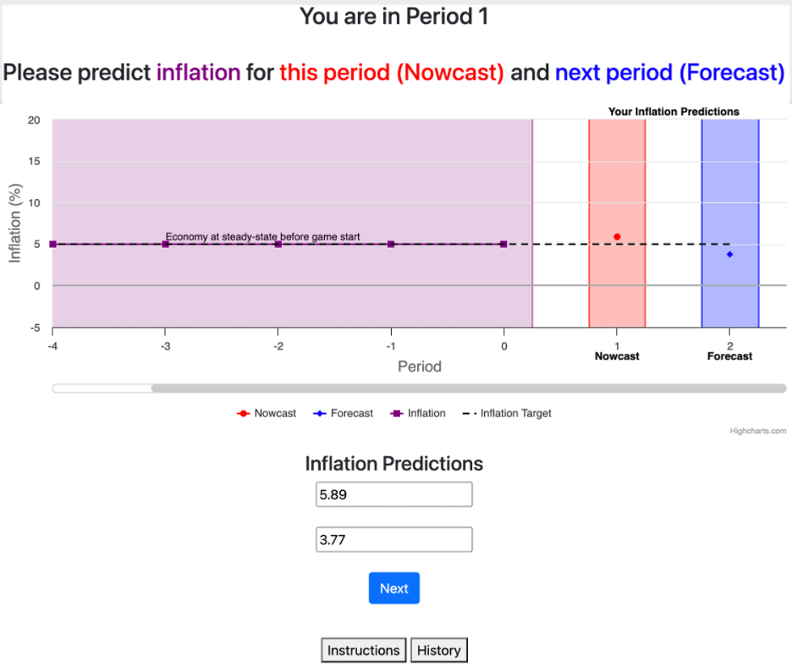Click the inflation marker at period -4
The image size is (792, 672).
(x=53, y=244)
